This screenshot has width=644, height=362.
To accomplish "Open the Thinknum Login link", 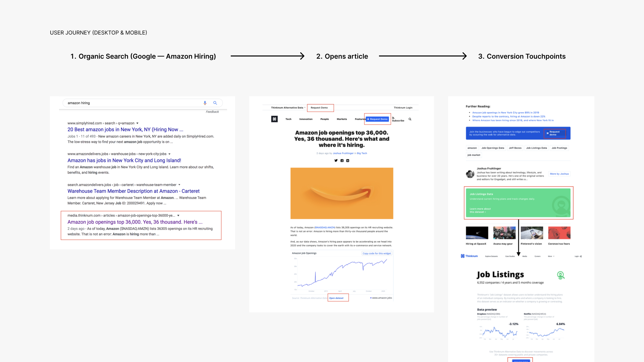I will [x=403, y=108].
